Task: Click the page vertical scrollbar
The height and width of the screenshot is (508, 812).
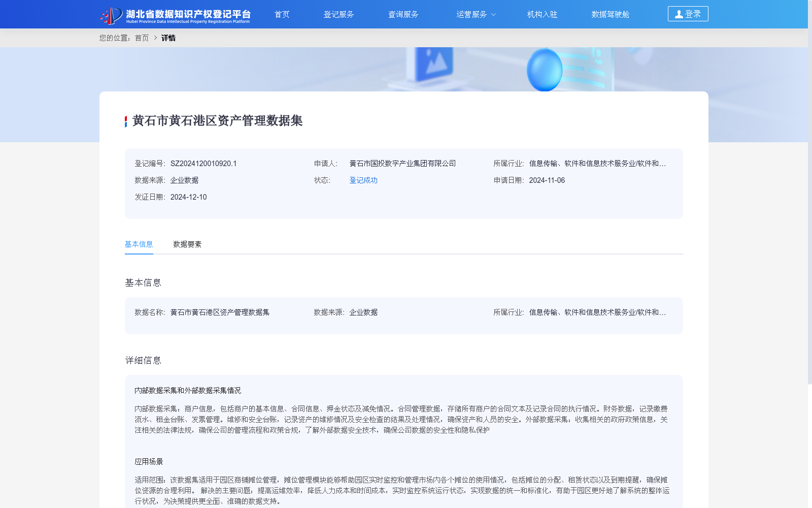Action: pos(810,193)
